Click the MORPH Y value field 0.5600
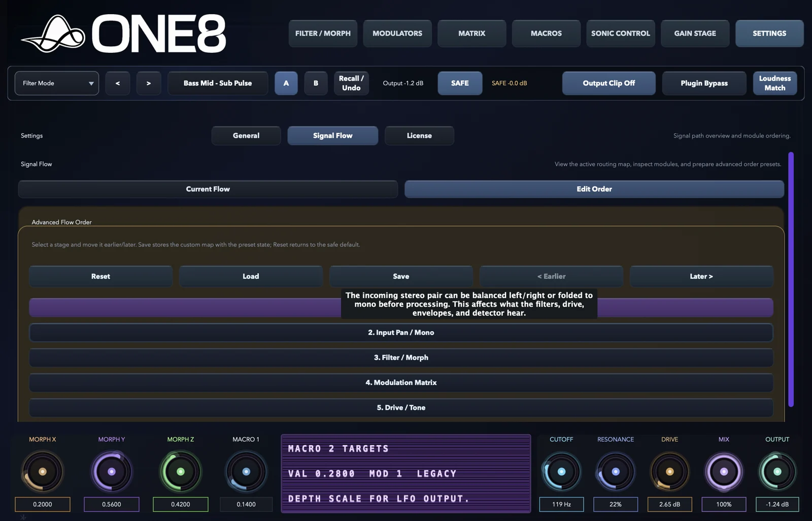This screenshot has width=812, height=521. (x=112, y=504)
